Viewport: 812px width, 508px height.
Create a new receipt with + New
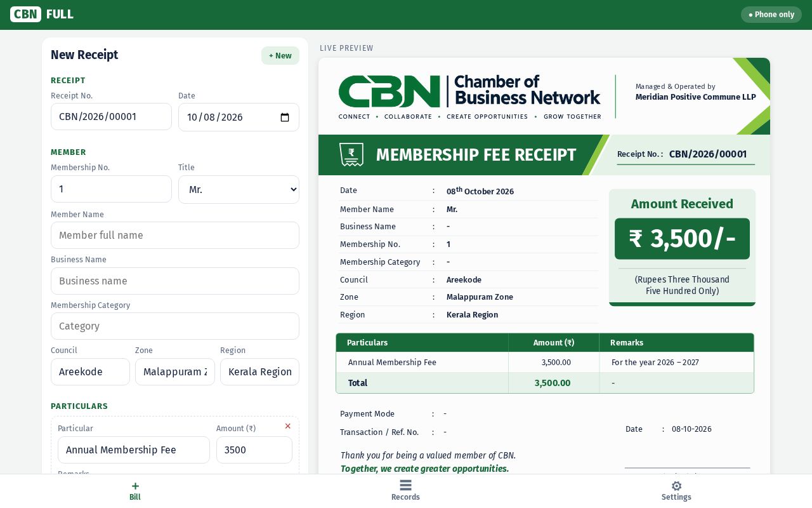(280, 56)
